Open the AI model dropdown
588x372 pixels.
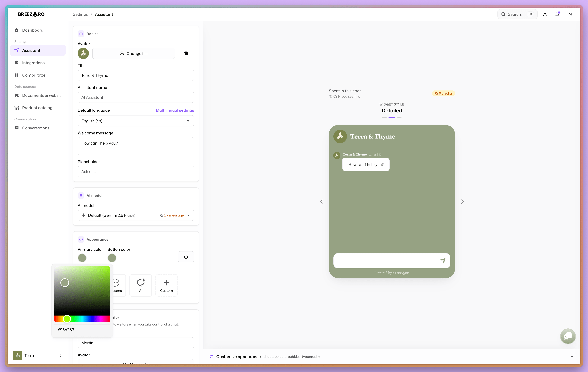tap(136, 215)
